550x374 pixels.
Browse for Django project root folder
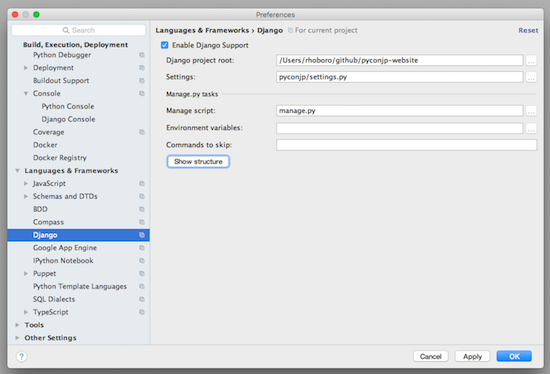coord(531,60)
